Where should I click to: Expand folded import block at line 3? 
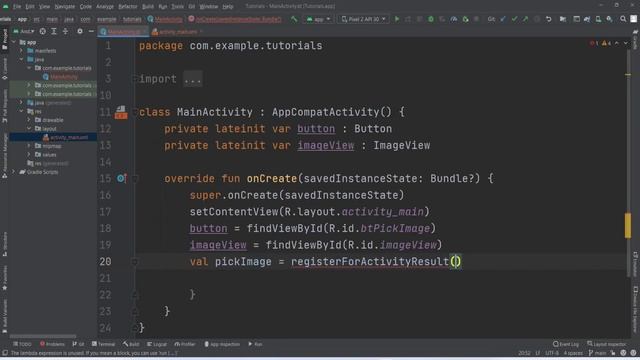coord(193,79)
